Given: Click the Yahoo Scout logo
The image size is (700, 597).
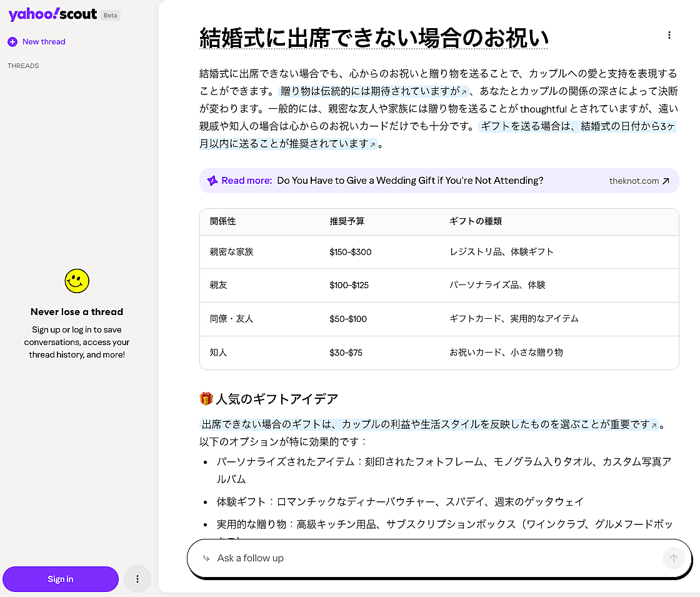Looking at the screenshot, I should pyautogui.click(x=52, y=14).
